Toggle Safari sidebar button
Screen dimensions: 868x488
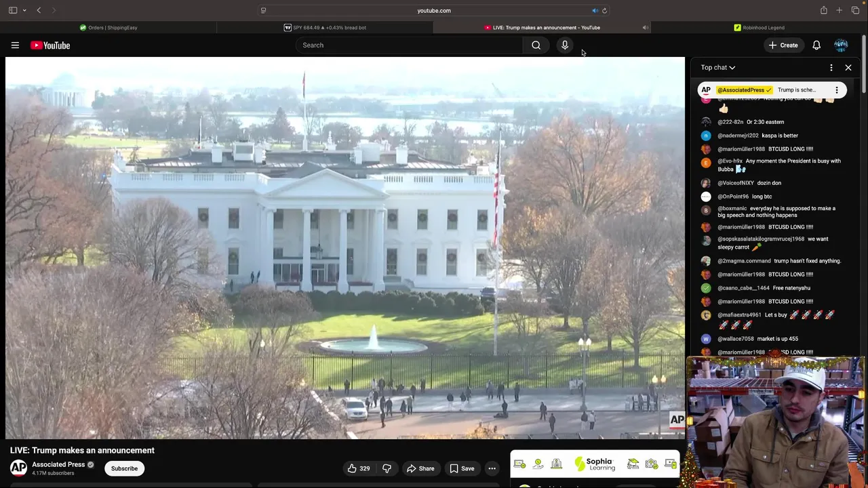[13, 10]
